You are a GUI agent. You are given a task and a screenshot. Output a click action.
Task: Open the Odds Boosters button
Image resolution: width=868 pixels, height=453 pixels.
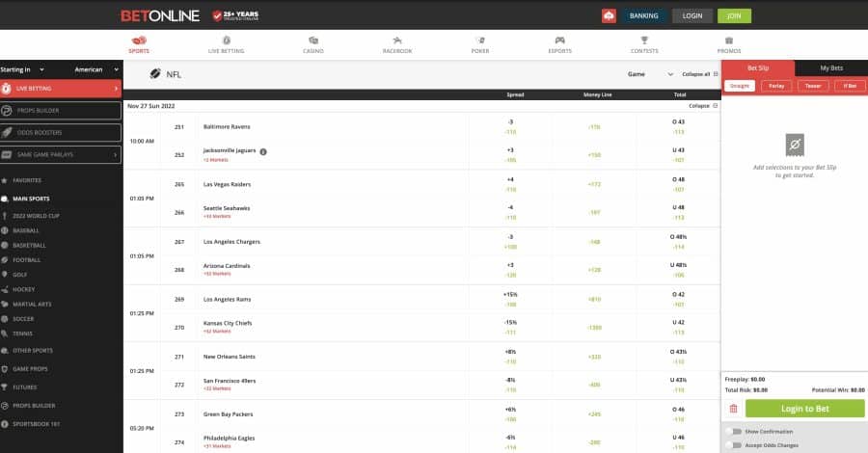click(61, 133)
